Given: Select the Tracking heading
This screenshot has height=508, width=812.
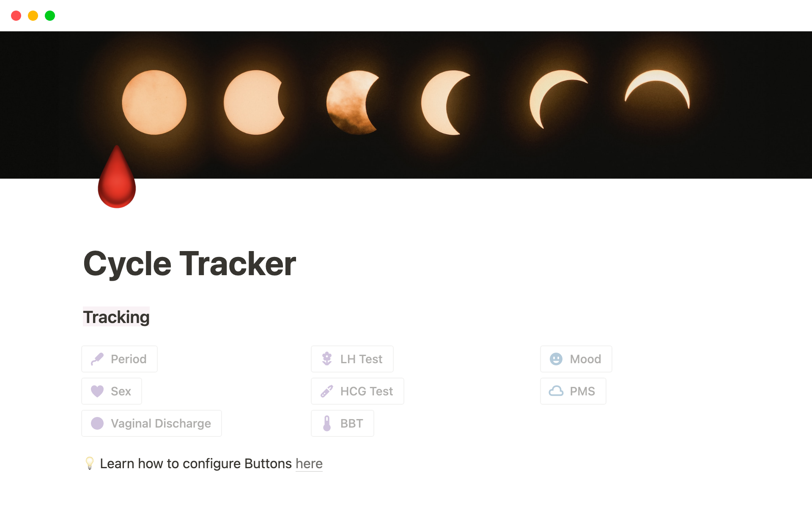Looking at the screenshot, I should pyautogui.click(x=116, y=316).
